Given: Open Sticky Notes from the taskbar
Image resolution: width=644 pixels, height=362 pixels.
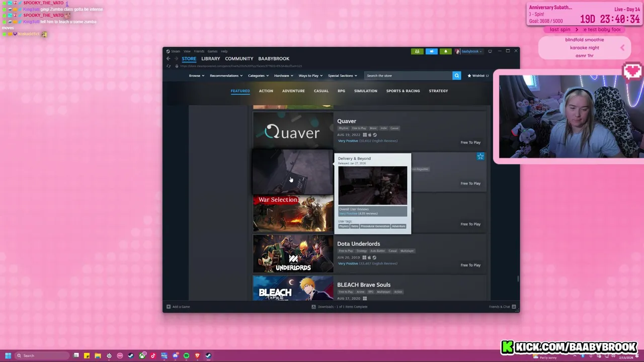Looking at the screenshot, I should click(87, 355).
